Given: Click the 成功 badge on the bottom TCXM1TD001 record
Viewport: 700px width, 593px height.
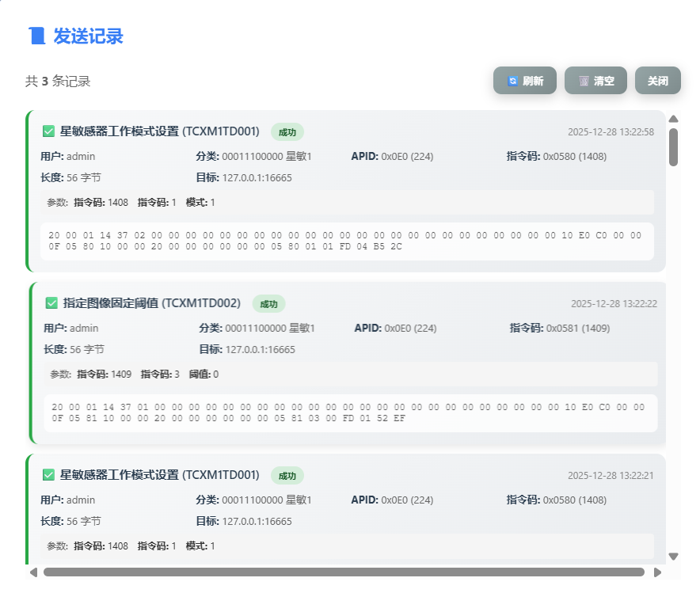Looking at the screenshot, I should (x=287, y=476).
